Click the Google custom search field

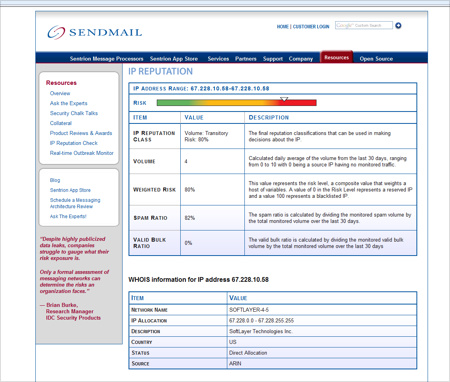364,25
